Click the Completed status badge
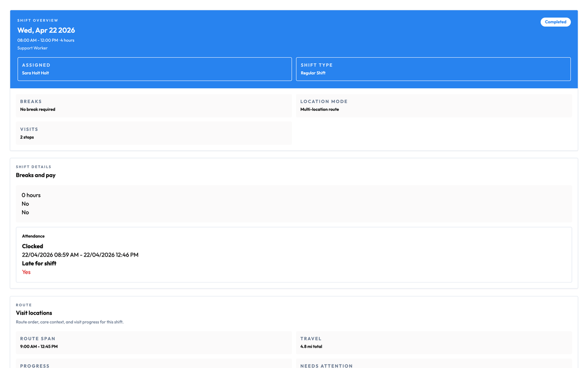Viewport: 588px width, 368px height. tap(556, 22)
